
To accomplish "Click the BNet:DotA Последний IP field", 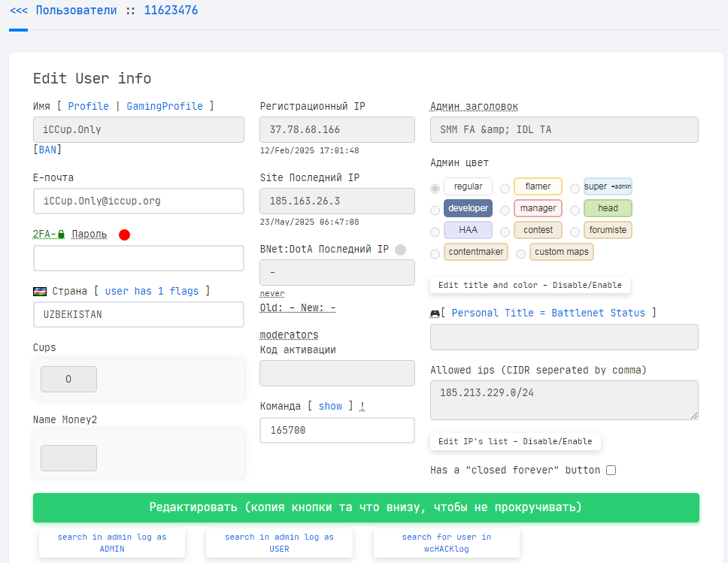I will click(337, 272).
